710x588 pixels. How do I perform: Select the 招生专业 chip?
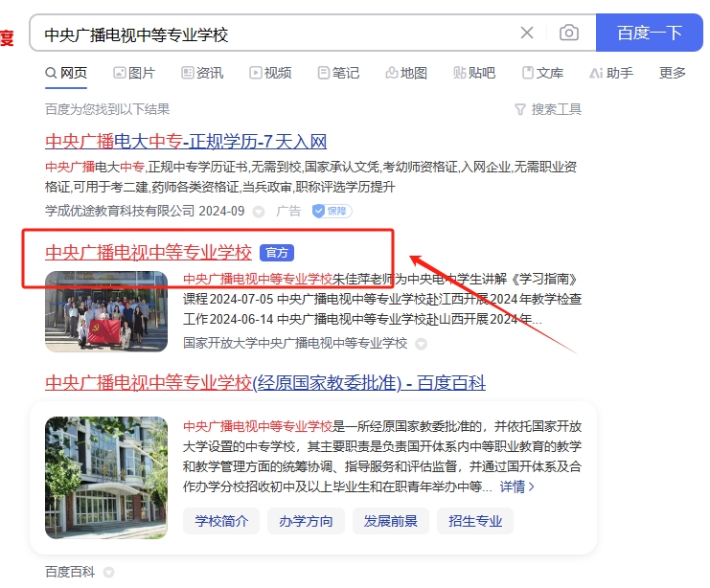pos(475,521)
